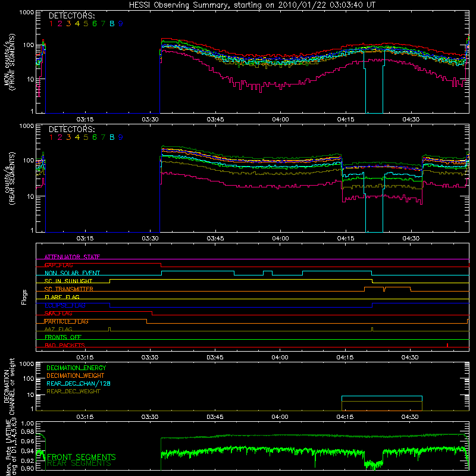Select magenta detector 2 in front segments legend

pos(60,24)
